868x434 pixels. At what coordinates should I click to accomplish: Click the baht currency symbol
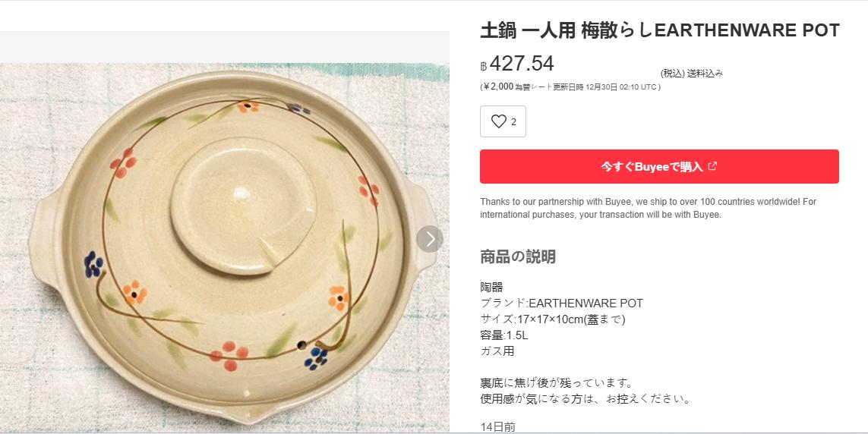pyautogui.click(x=484, y=66)
